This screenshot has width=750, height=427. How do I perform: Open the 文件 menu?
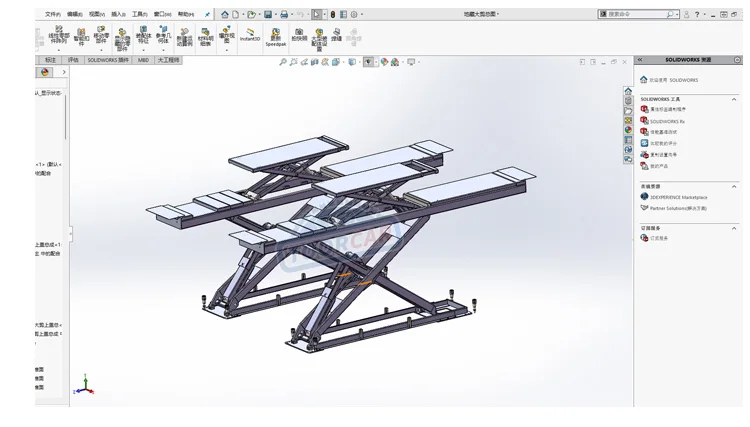point(52,14)
